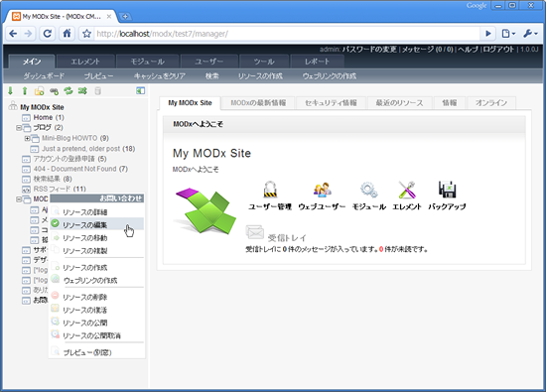Screen dimensions: 546x392
Task: Click the sort tree icon with crossed arrows
Action: pos(82,91)
